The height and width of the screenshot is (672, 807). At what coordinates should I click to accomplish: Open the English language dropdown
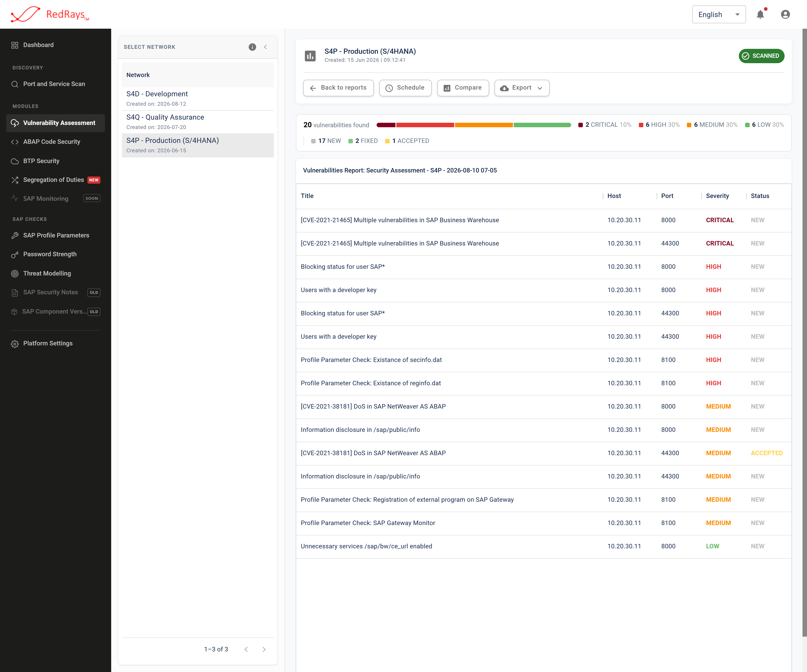[x=719, y=14]
